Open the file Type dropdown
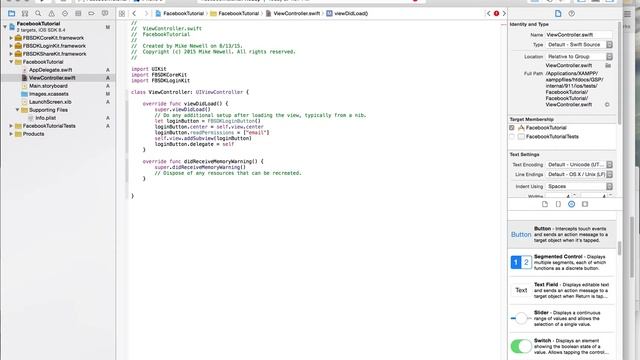Screen dimensions: 640x360 pos(579,44)
